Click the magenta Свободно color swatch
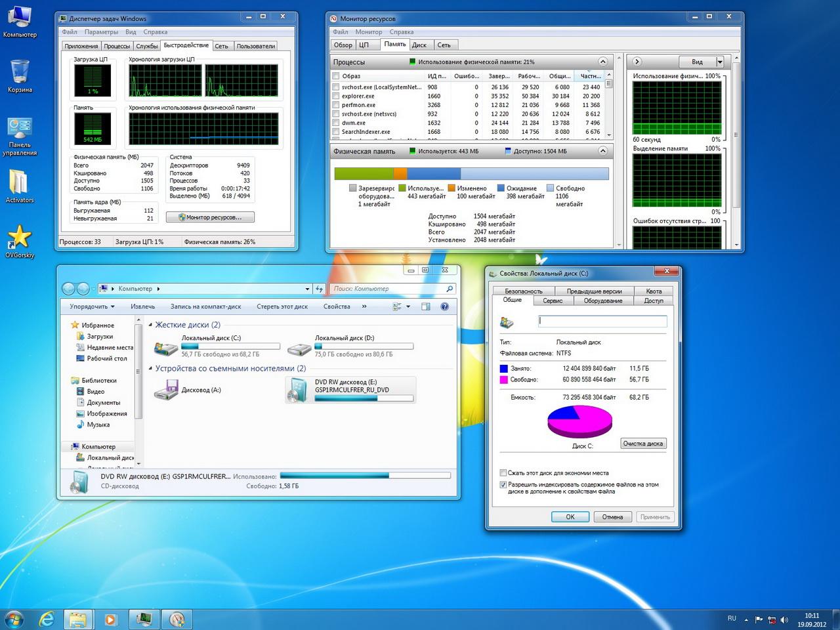The image size is (840, 630). coord(503,380)
